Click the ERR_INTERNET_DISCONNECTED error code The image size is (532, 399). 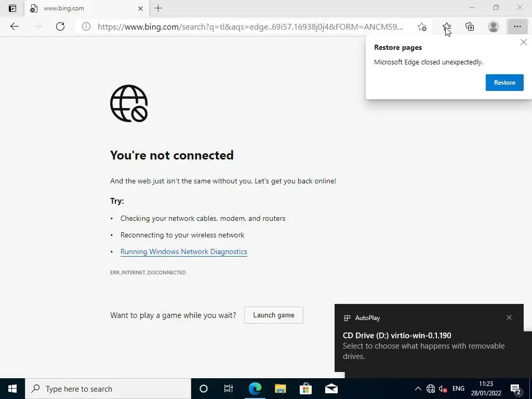pyautogui.click(x=148, y=272)
